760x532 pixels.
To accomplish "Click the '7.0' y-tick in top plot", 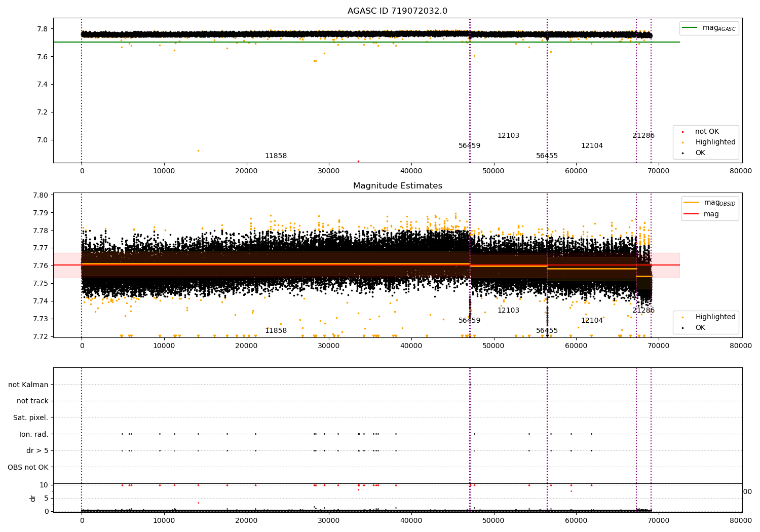I will [44, 140].
